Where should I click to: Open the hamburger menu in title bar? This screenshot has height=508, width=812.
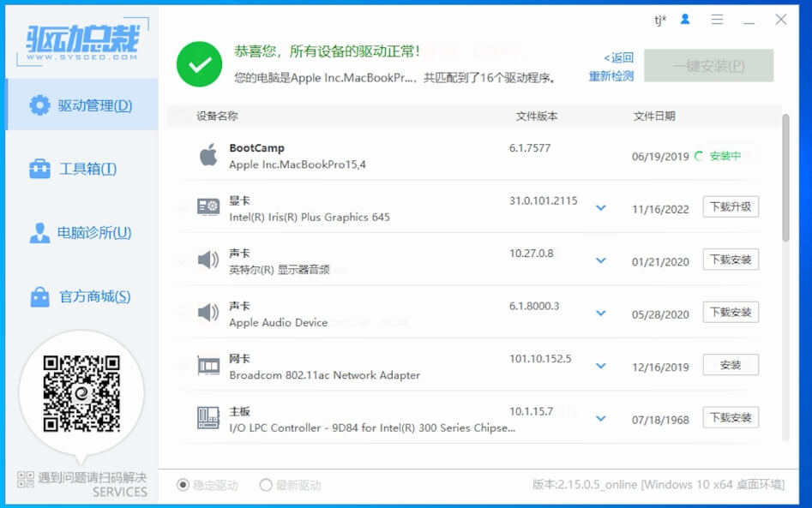coord(717,20)
